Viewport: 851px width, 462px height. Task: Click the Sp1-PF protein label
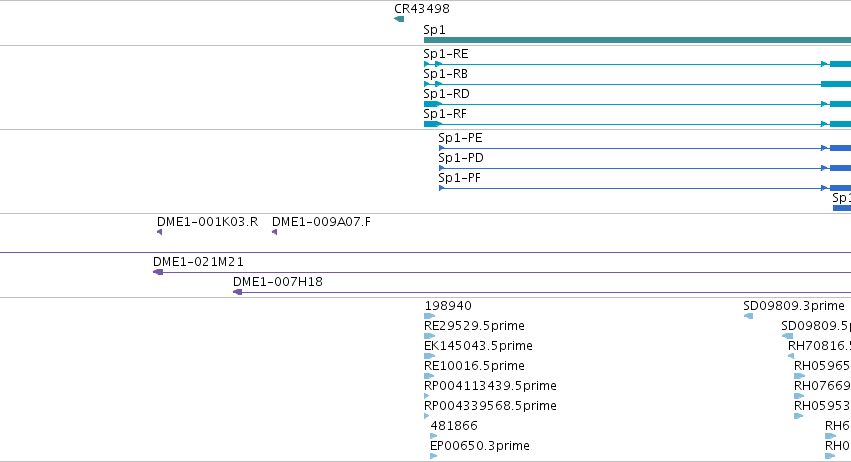pos(460,178)
